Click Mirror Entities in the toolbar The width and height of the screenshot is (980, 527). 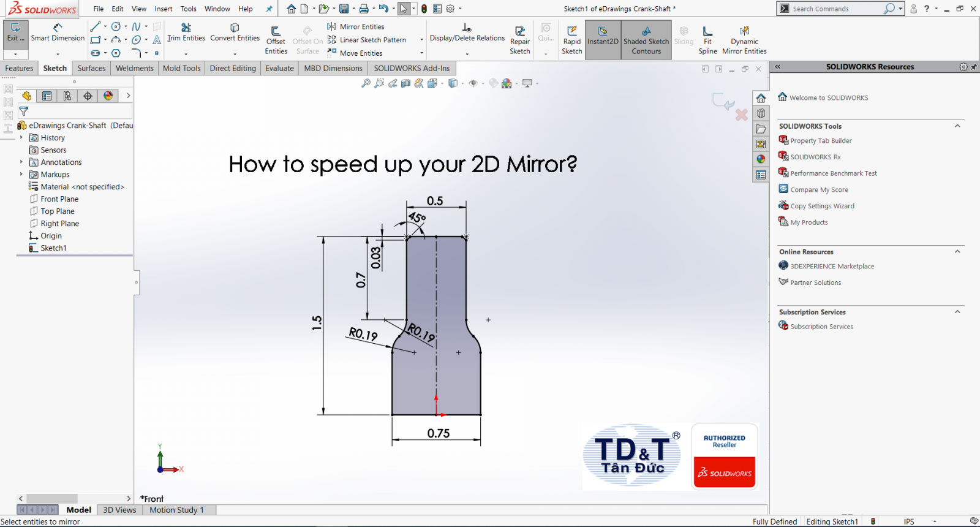(356, 26)
